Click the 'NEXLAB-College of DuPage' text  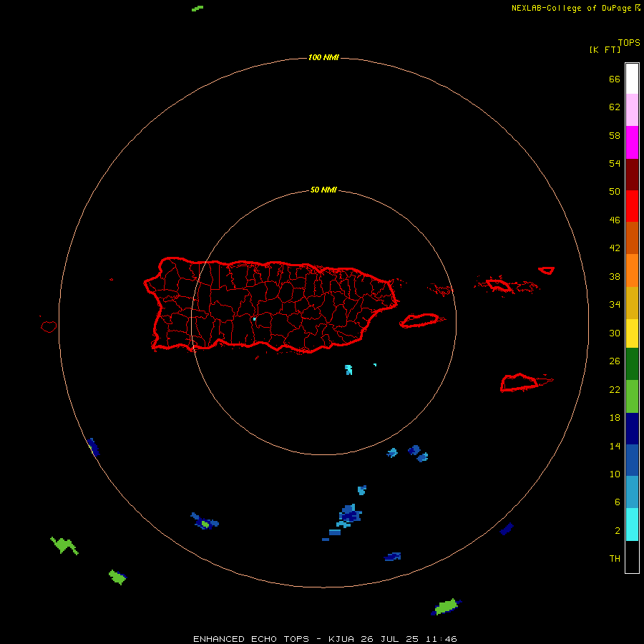point(571,8)
